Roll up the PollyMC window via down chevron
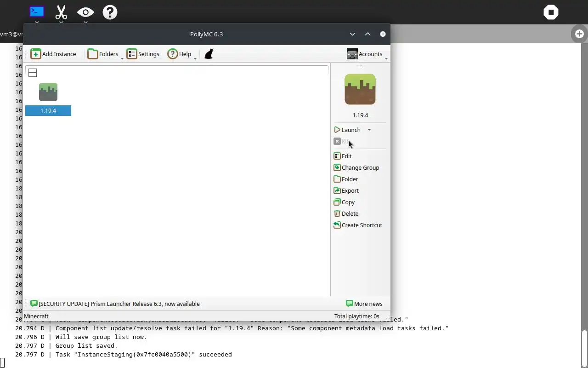 coord(352,34)
